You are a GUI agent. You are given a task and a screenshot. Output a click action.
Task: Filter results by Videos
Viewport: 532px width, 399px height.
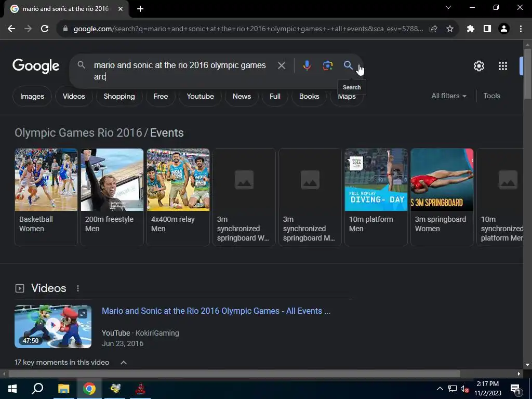pos(74,96)
